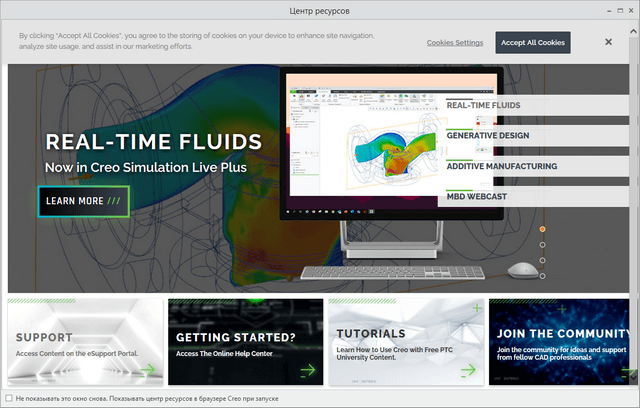Click the Accept All Cookies button

point(533,42)
